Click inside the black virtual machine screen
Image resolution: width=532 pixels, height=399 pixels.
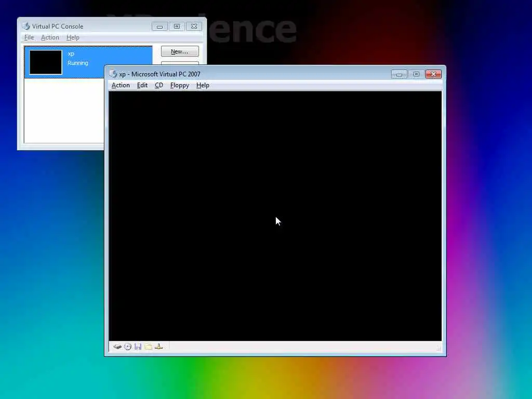275,216
